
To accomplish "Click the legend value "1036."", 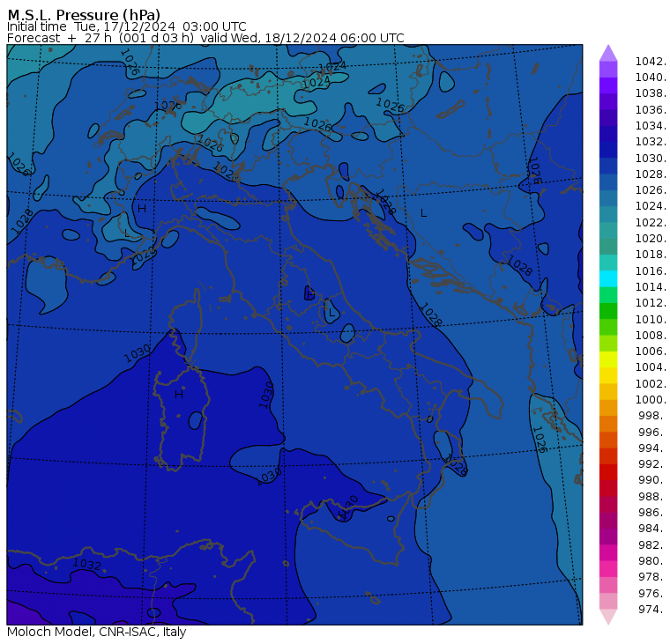I will tap(651, 110).
